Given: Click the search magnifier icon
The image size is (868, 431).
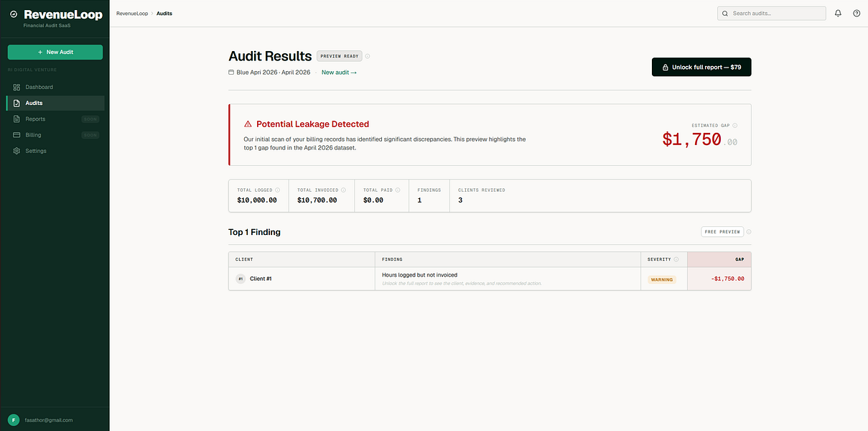Looking at the screenshot, I should 725,14.
